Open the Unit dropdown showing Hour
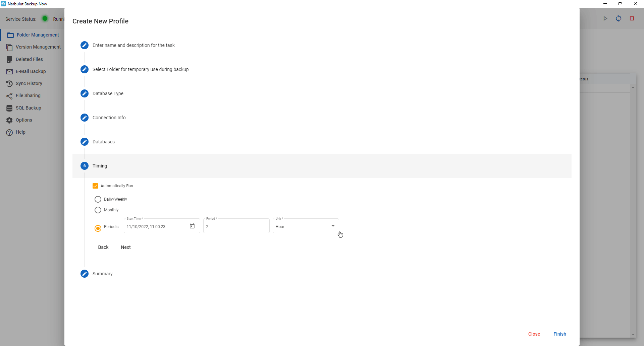 (x=306, y=226)
